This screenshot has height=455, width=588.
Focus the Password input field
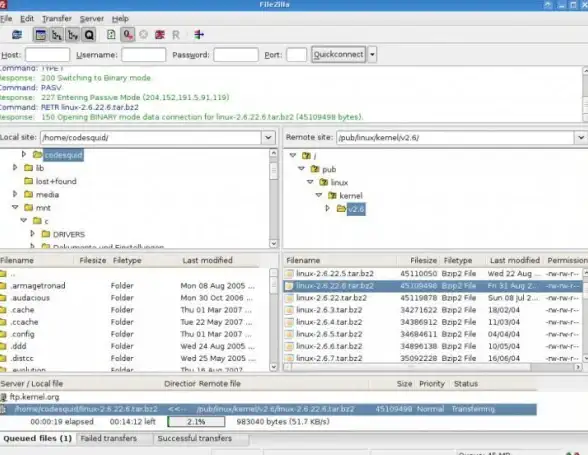pyautogui.click(x=236, y=55)
